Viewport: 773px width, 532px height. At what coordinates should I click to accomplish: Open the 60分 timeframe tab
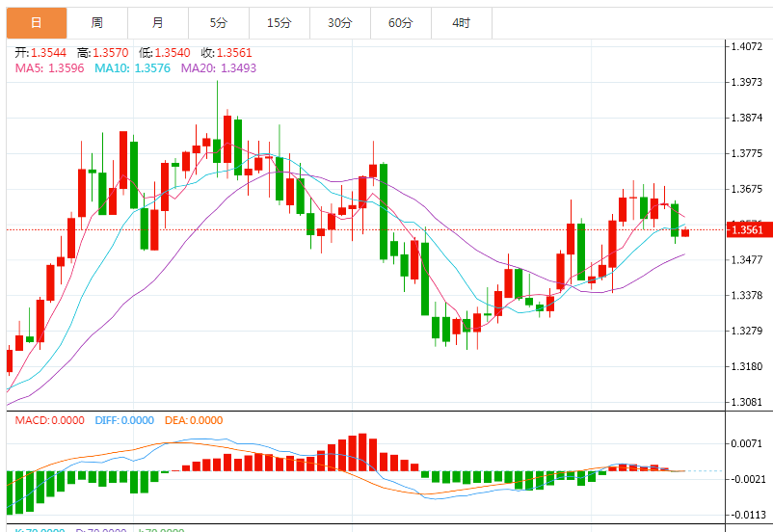coord(400,23)
